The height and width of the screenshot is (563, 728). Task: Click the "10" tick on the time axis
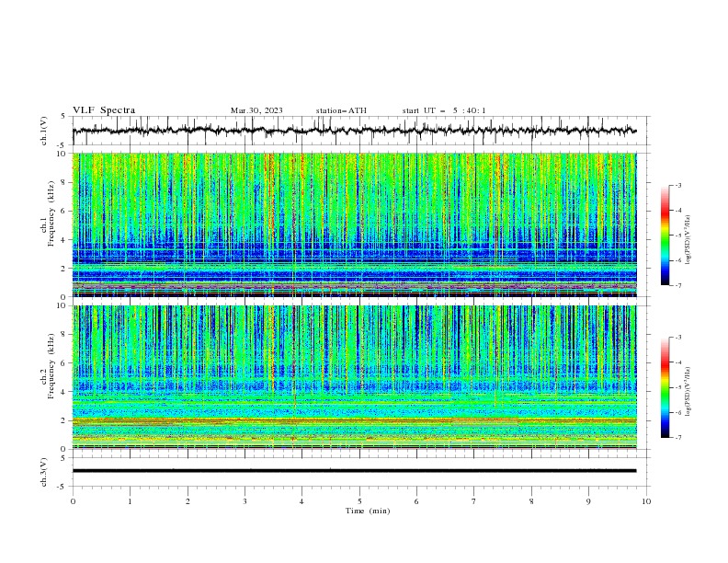[646, 501]
